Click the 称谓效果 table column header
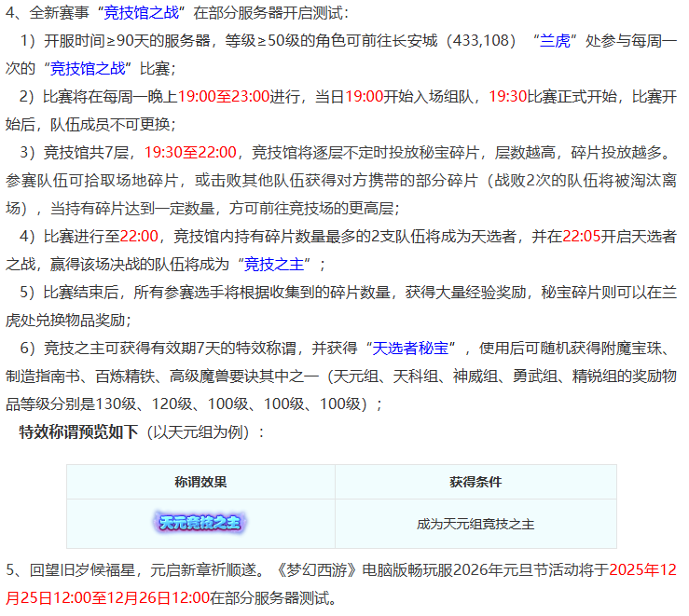 coord(200,482)
